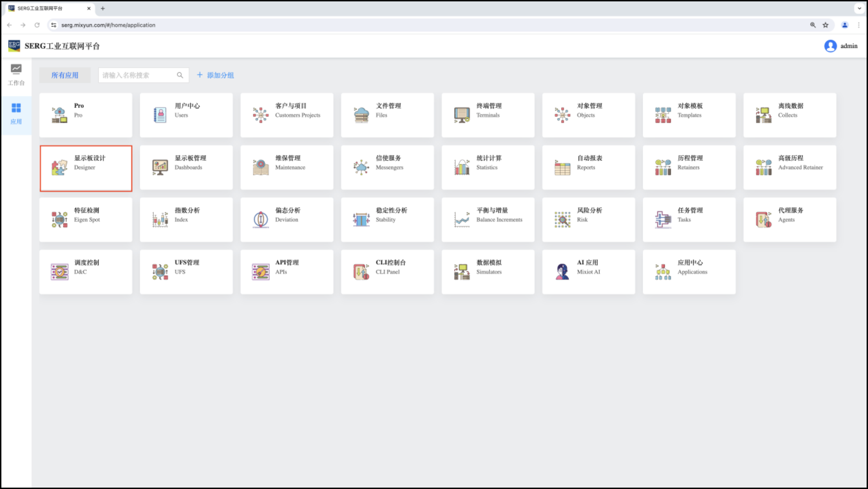The height and width of the screenshot is (489, 868).
Task: Open the Risk app icon
Action: tap(562, 220)
